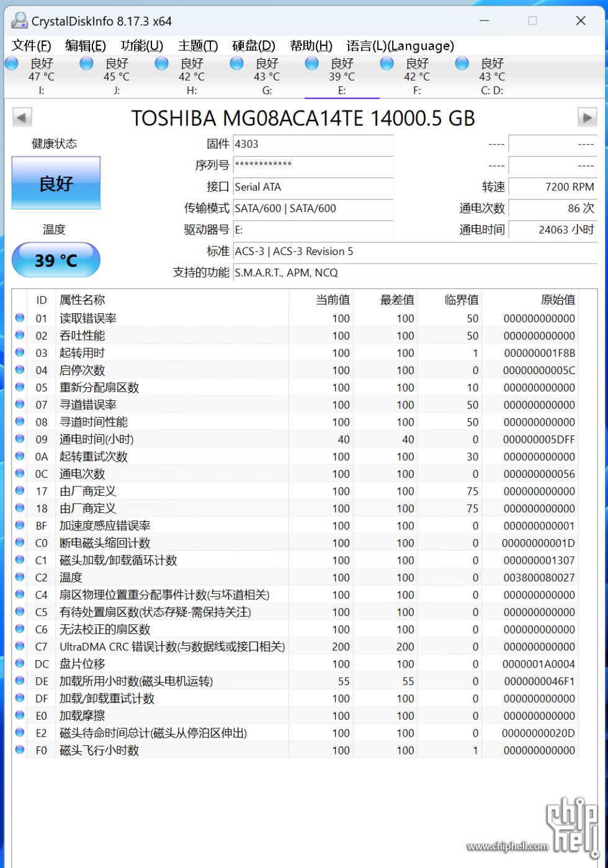Click the 属性名称 column header
The height and width of the screenshot is (868, 608).
pos(82,300)
